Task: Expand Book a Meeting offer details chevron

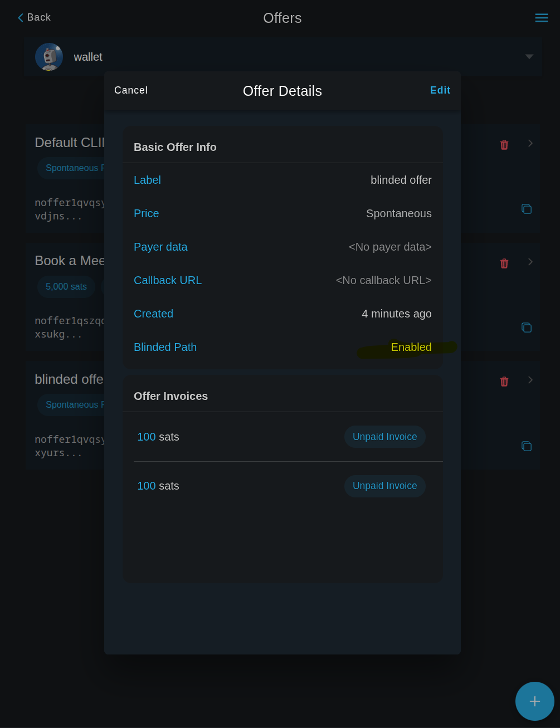Action: [x=530, y=262]
